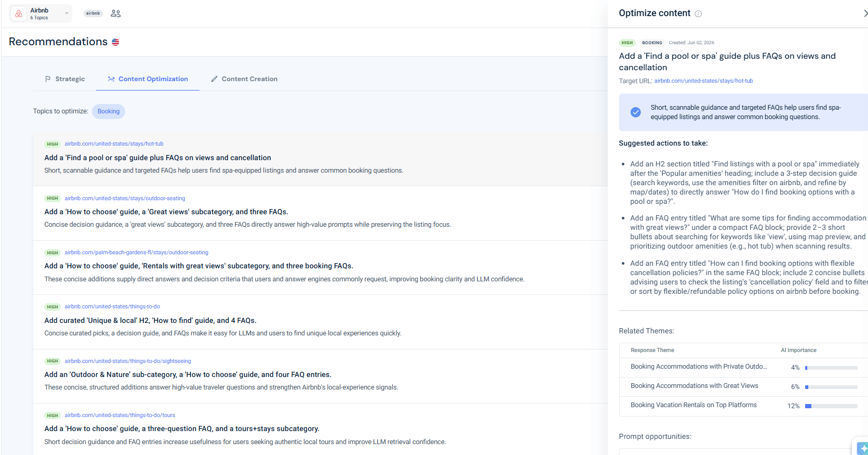Switch to the Strategic tab
The image size is (868, 455).
point(65,79)
